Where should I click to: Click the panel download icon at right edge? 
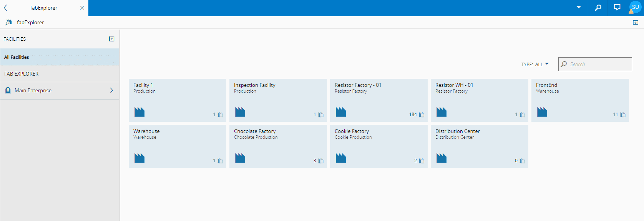coord(636,22)
